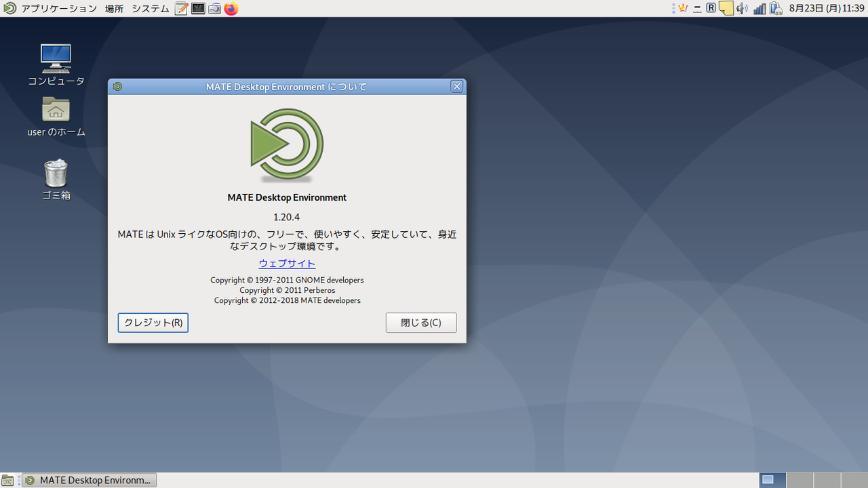Click the MATE logo in the top panel
The image size is (868, 488).
coord(10,9)
